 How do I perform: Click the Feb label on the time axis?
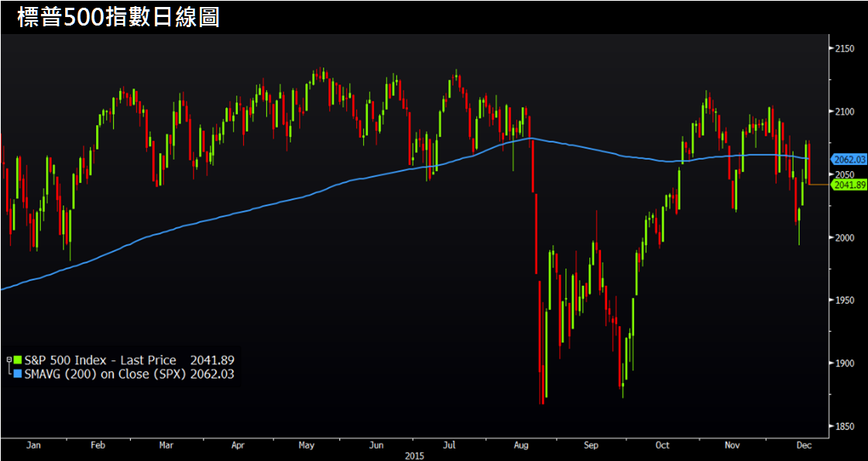pyautogui.click(x=98, y=445)
